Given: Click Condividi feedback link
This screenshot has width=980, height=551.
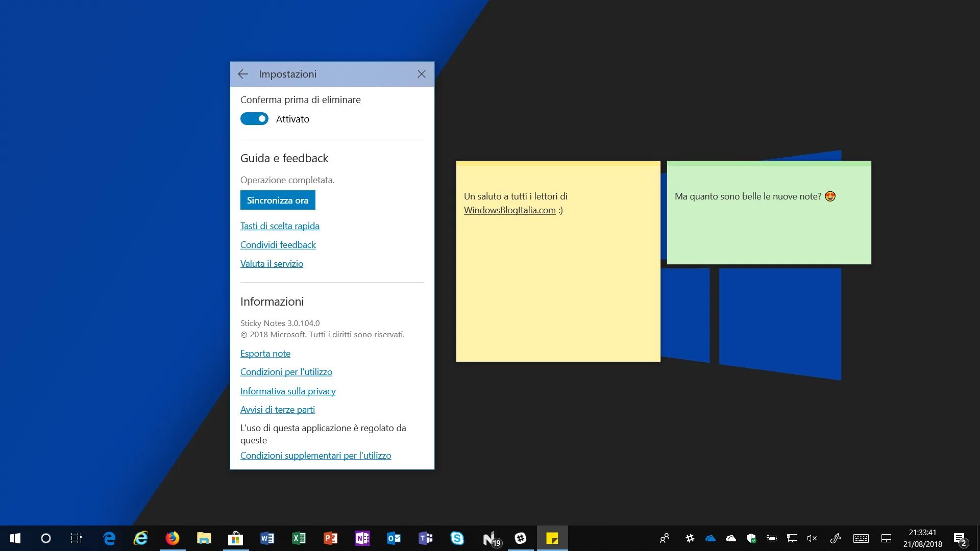Looking at the screenshot, I should pyautogui.click(x=278, y=244).
